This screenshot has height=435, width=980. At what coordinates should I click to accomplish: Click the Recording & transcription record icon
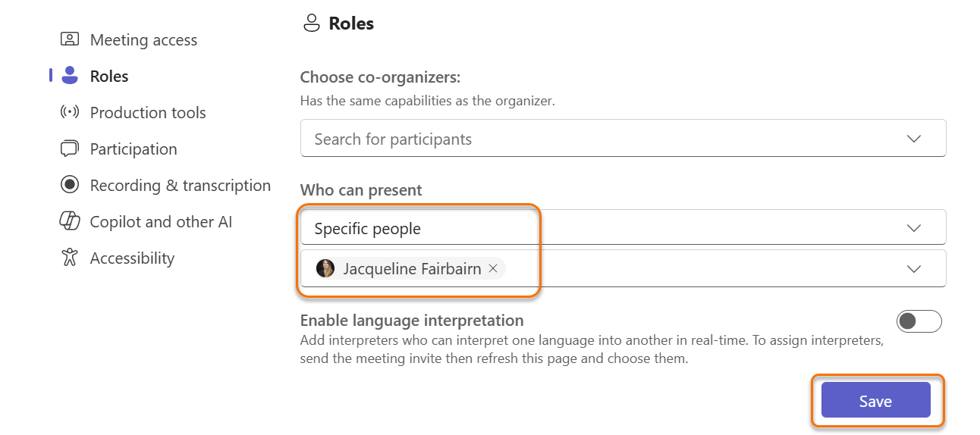click(x=70, y=185)
